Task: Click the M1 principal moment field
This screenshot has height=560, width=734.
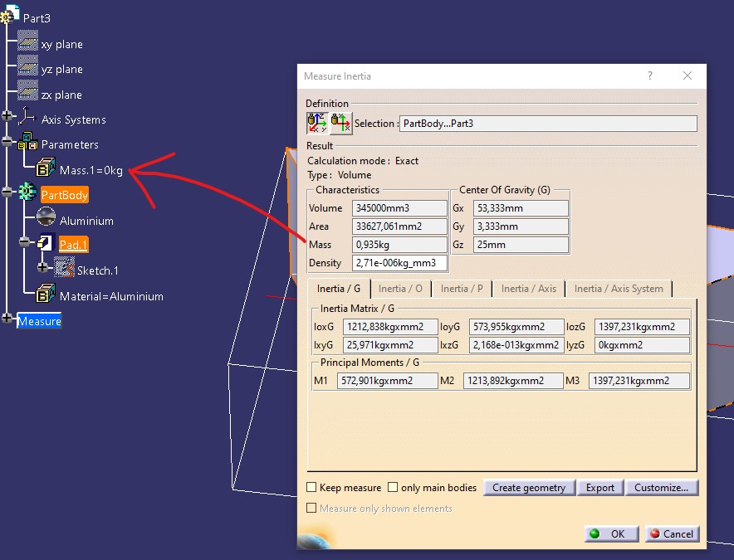Action: (x=388, y=381)
